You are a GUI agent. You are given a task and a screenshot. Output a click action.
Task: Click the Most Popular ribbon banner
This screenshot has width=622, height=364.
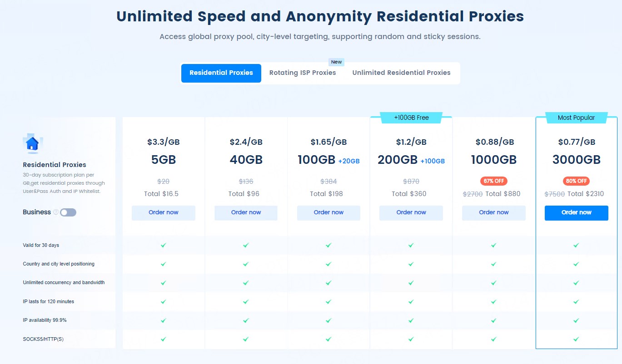[x=576, y=118]
